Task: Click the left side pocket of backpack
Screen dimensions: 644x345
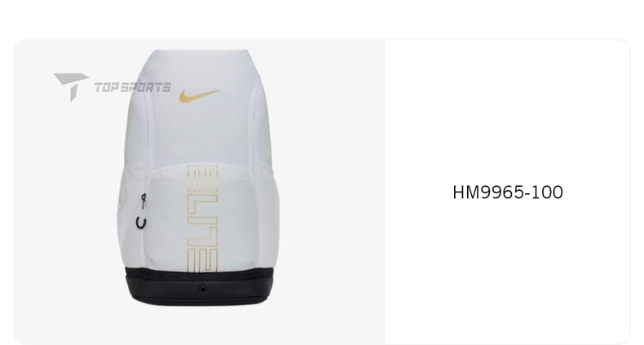Action: (130, 214)
